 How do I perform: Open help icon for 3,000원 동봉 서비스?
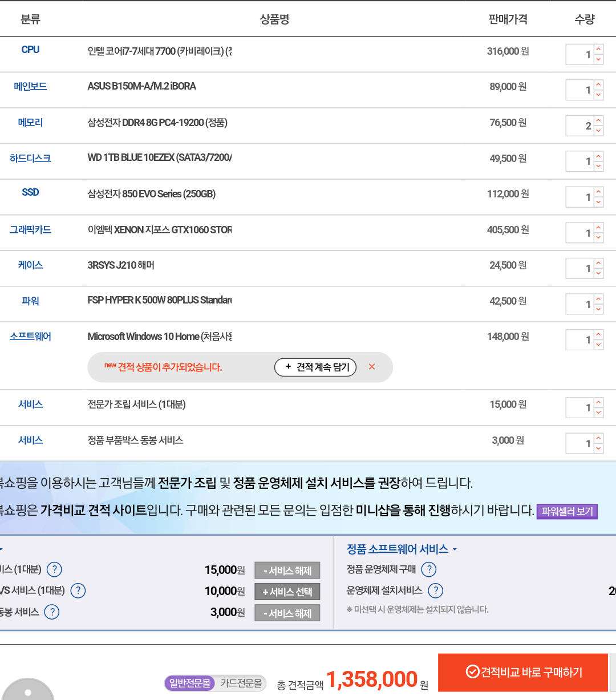pyautogui.click(x=52, y=612)
